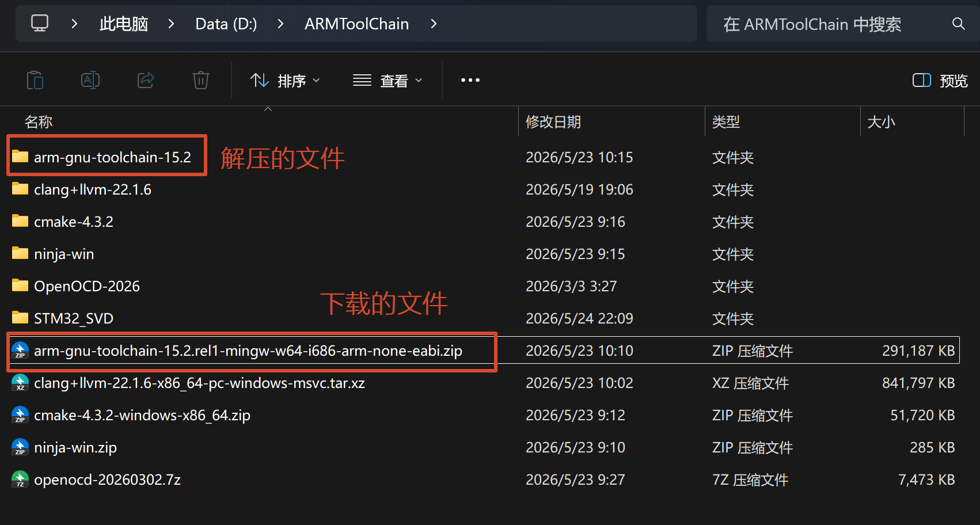
Task: Open the 排序 sort dropdown
Action: click(x=285, y=81)
